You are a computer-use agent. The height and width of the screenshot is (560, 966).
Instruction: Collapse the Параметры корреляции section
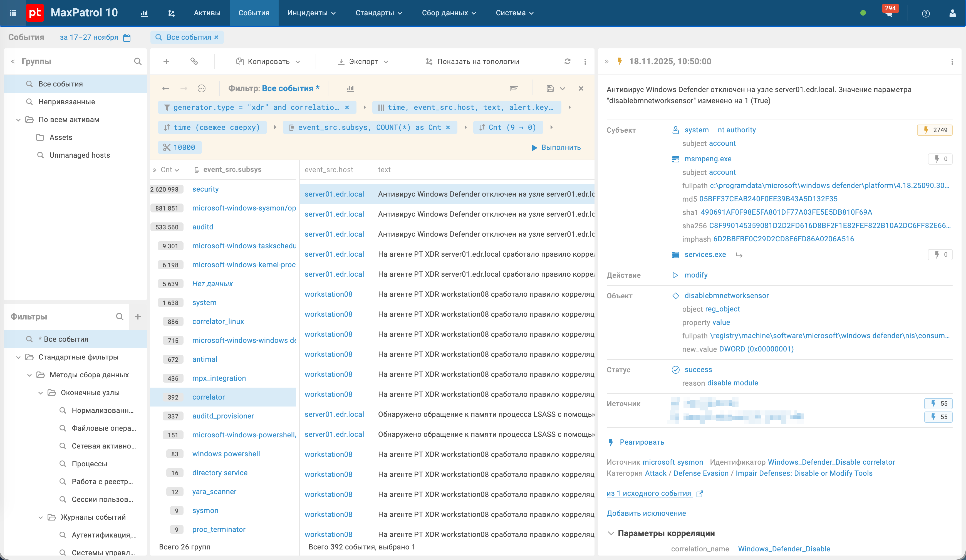pos(611,533)
